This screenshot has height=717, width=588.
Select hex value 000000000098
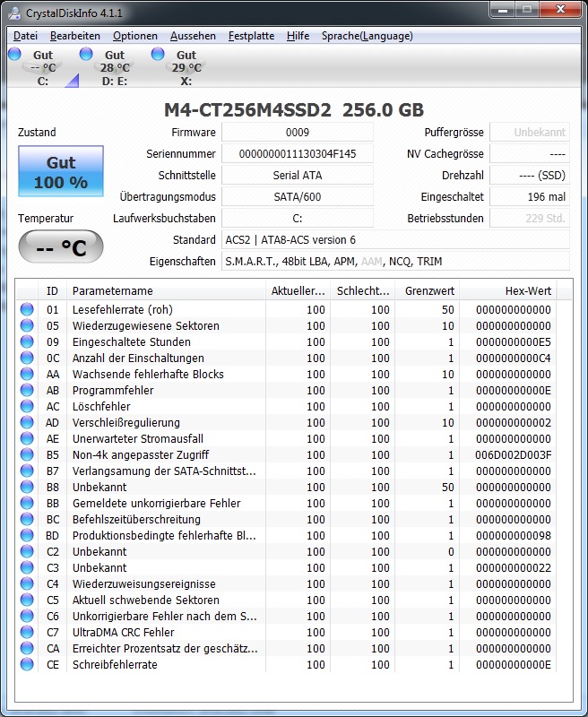514,535
